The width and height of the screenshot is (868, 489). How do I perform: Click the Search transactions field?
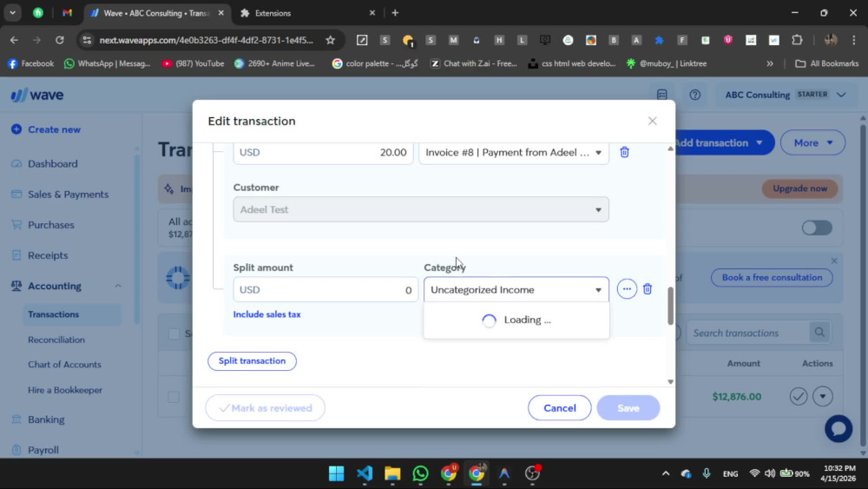(748, 333)
